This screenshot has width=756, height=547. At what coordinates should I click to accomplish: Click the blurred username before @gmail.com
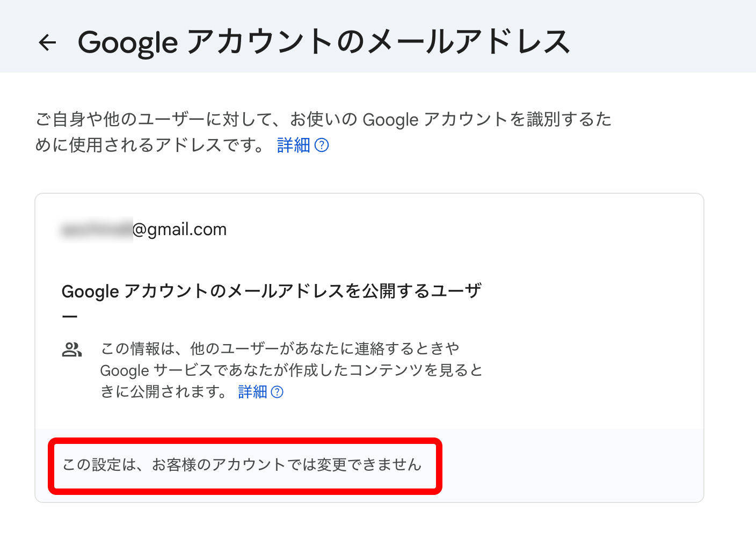click(97, 230)
